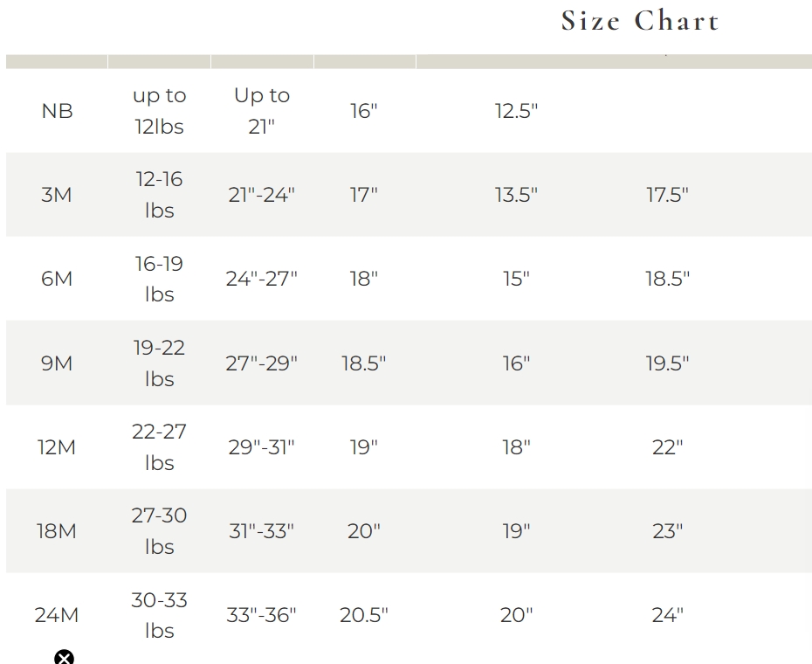812x664 pixels.
Task: Click the Size Chart heading
Action: 640,21
